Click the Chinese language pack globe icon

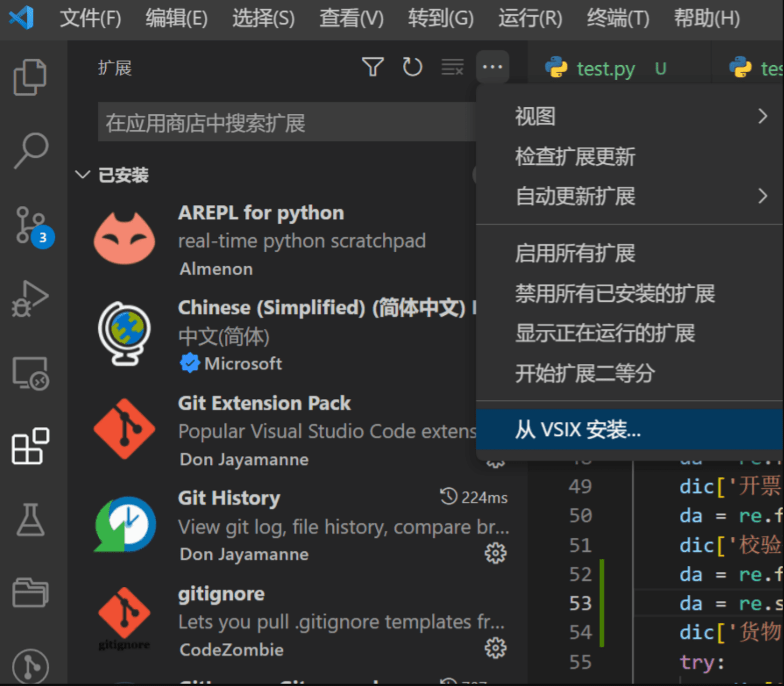coord(124,333)
